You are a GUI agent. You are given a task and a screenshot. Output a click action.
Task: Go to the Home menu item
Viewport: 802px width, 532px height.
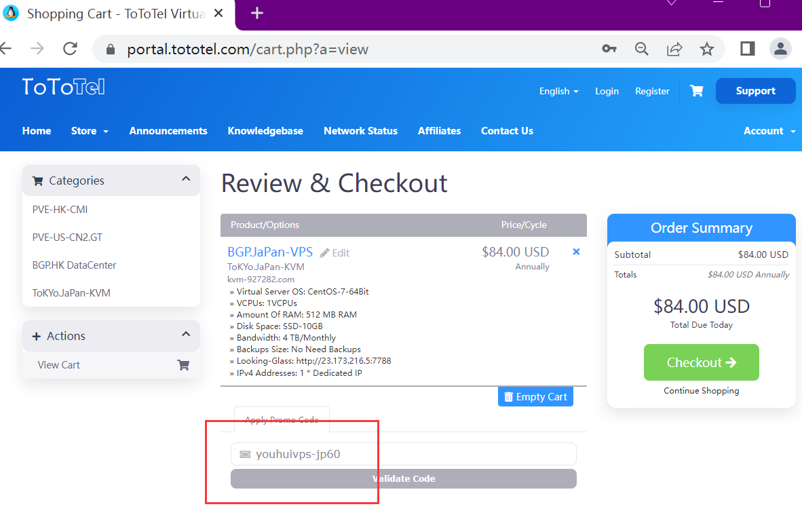tap(37, 131)
